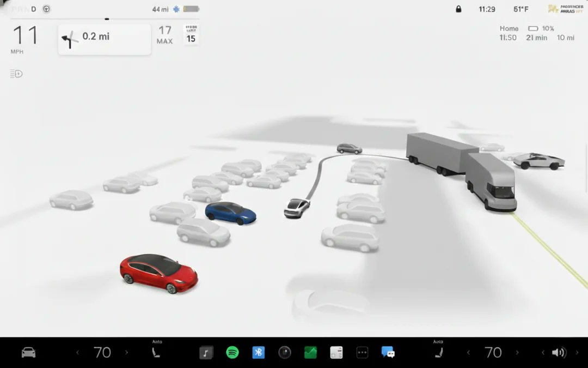Show all apps via three-dots launcher
Image resolution: width=588 pixels, height=368 pixels.
[x=362, y=353]
